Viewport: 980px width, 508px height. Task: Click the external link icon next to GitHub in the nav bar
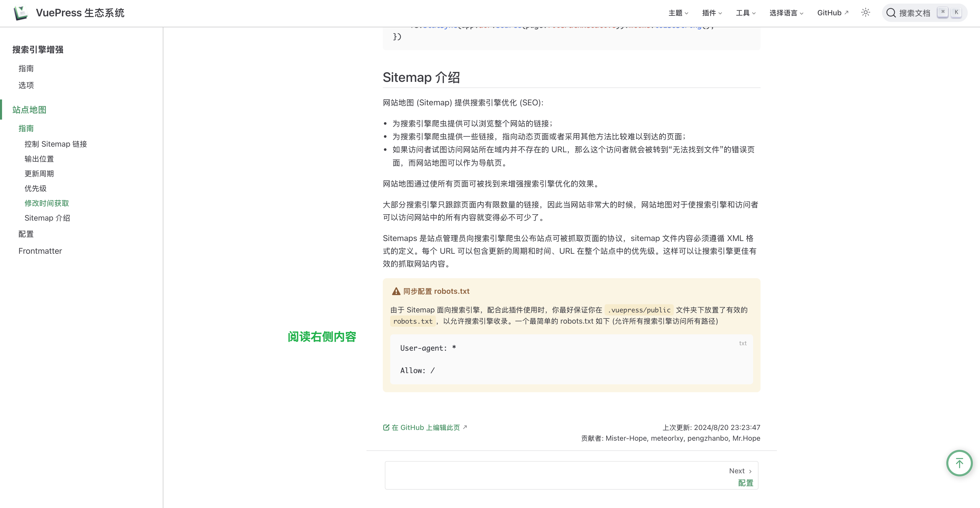pyautogui.click(x=847, y=12)
